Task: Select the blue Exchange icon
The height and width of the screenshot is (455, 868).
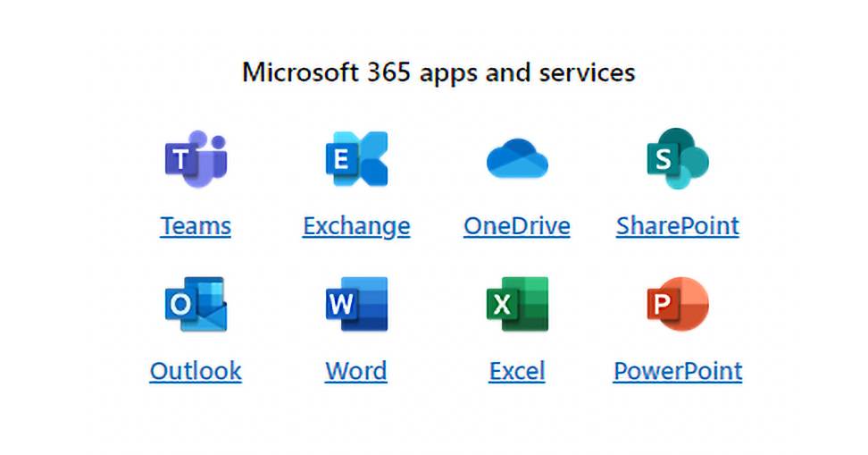Action: coord(356,159)
